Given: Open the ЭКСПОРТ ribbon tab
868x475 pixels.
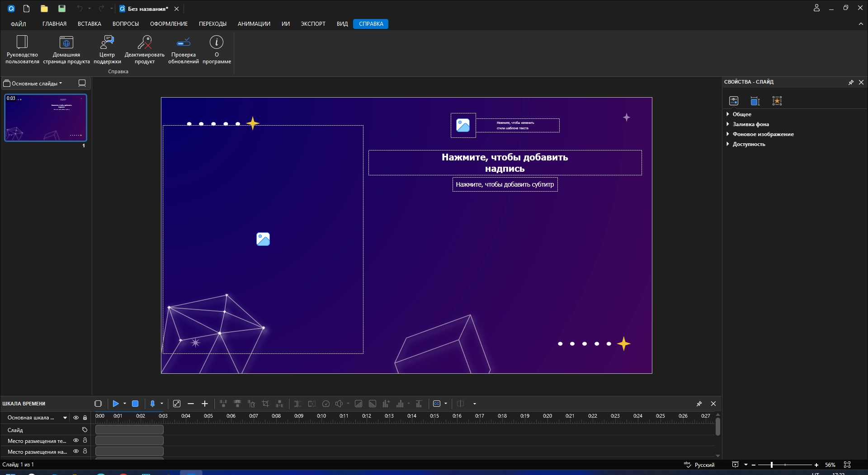Looking at the screenshot, I should pos(313,24).
